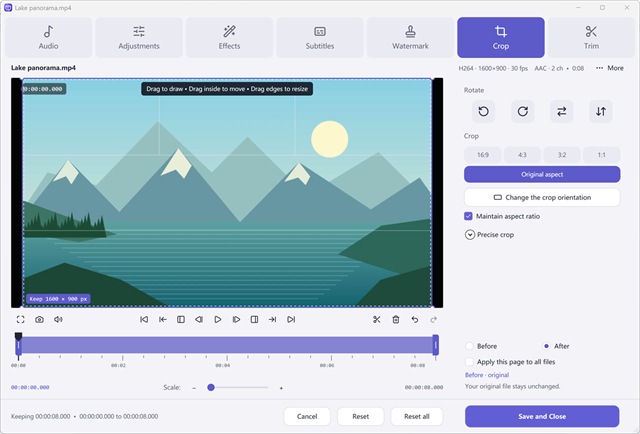Screen dimensions: 640x434
Task: Switch to the Subtitles tab
Action: tap(320, 38)
